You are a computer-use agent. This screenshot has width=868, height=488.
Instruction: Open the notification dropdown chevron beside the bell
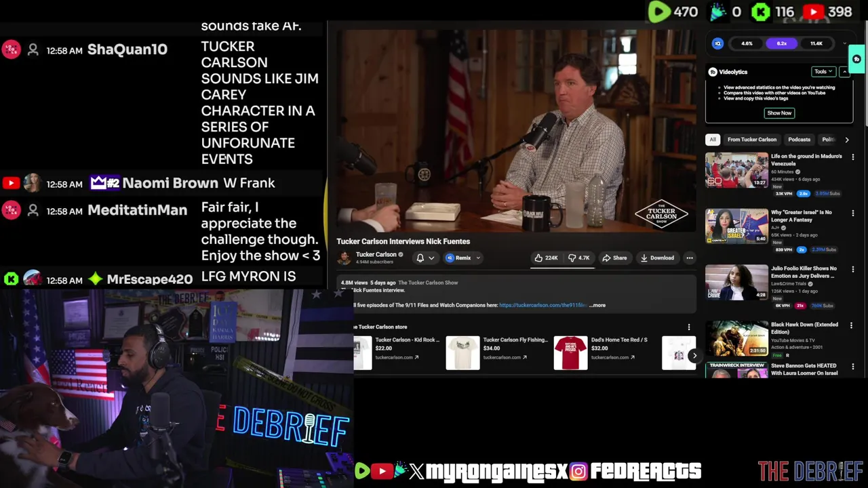[x=431, y=258]
